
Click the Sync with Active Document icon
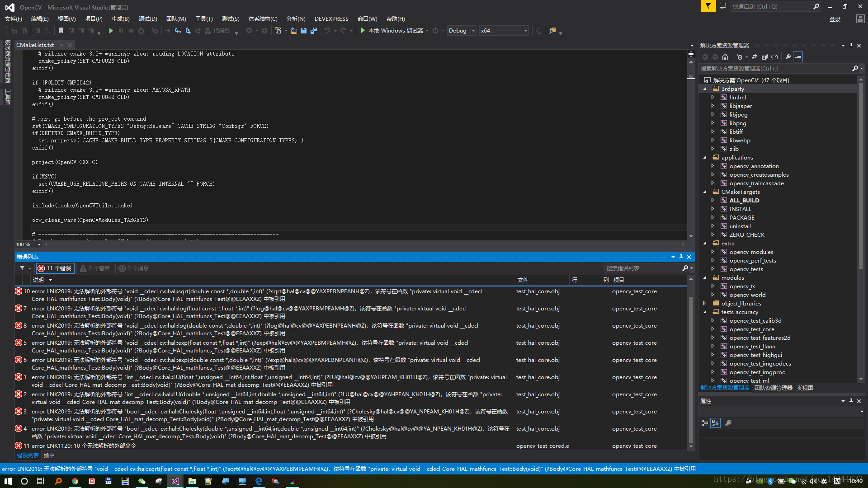(x=754, y=57)
